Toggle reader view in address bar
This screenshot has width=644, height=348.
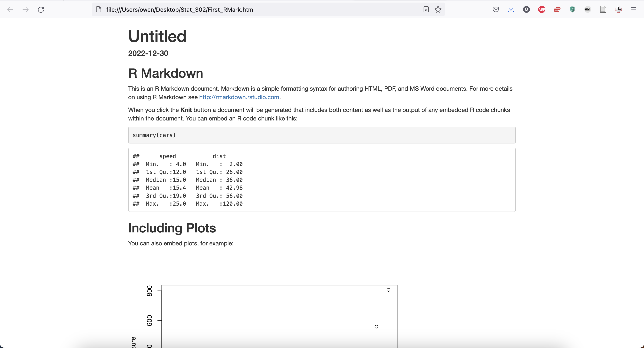[426, 10]
